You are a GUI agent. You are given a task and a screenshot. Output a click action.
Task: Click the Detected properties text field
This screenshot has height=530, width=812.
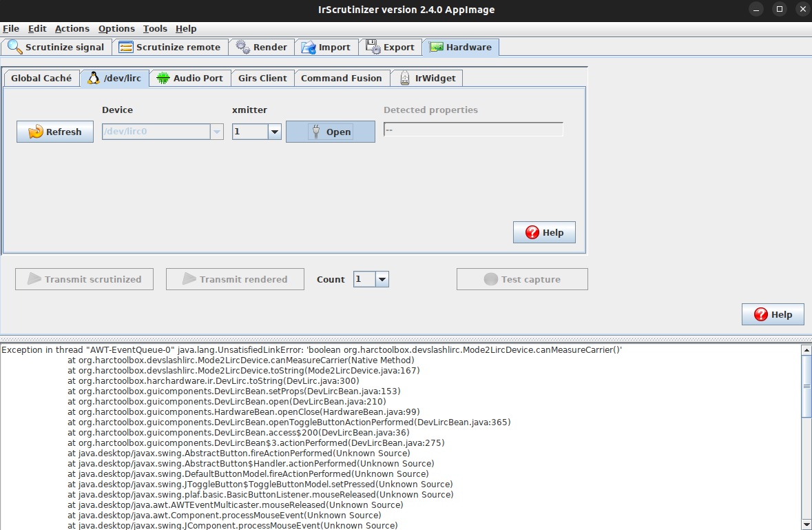(473, 130)
